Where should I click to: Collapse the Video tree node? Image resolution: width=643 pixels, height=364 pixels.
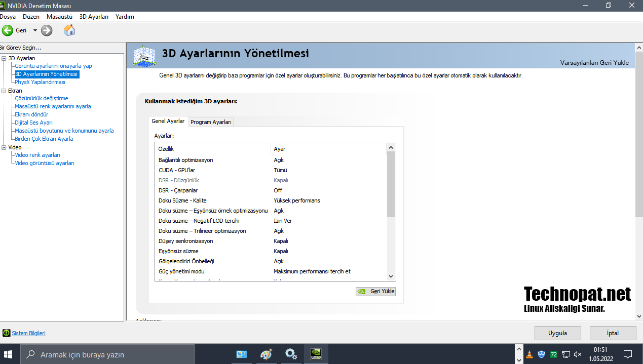point(4,147)
